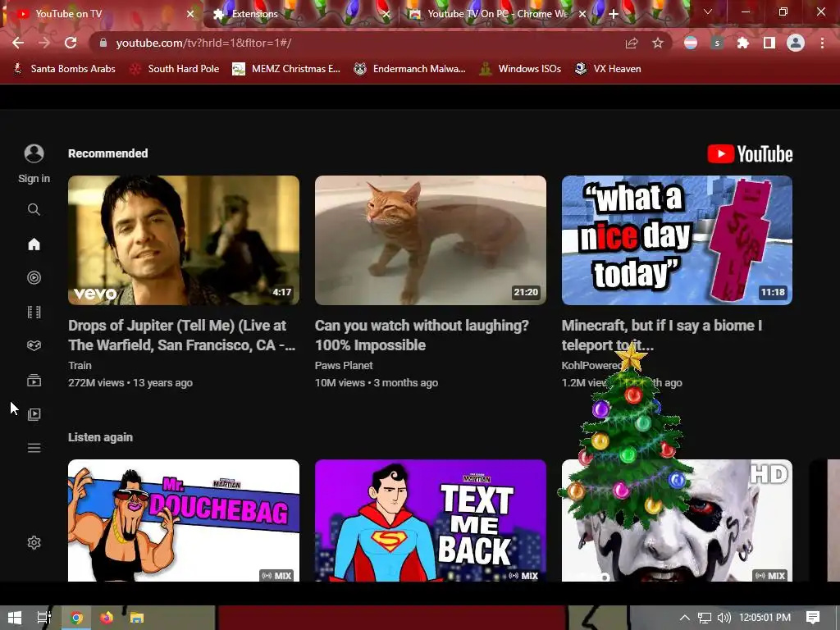Open the Music icon in sidebar
The height and width of the screenshot is (630, 840).
pos(34,277)
